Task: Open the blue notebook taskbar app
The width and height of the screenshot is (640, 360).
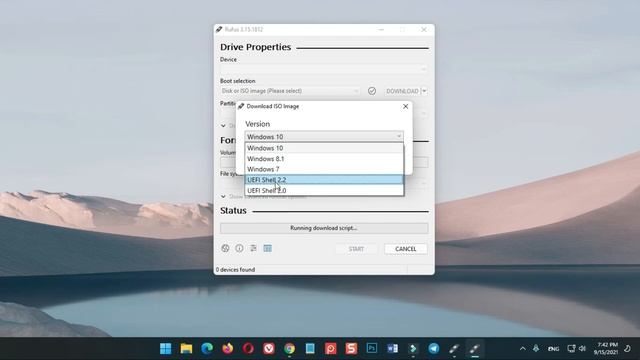Action: click(x=310, y=349)
